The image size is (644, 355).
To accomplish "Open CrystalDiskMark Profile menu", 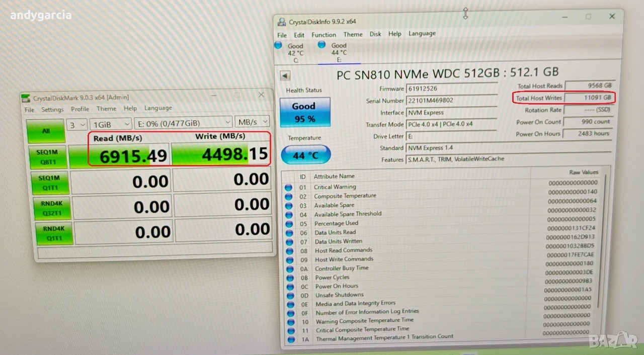I will coord(80,109).
